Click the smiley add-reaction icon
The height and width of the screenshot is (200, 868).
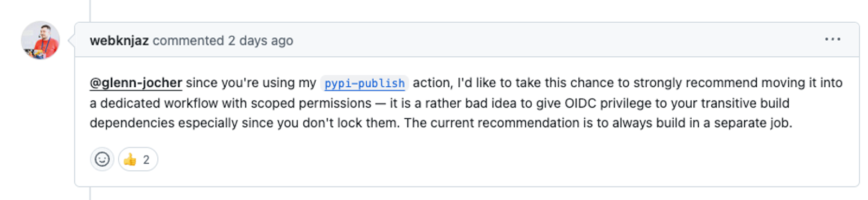pos(102,159)
